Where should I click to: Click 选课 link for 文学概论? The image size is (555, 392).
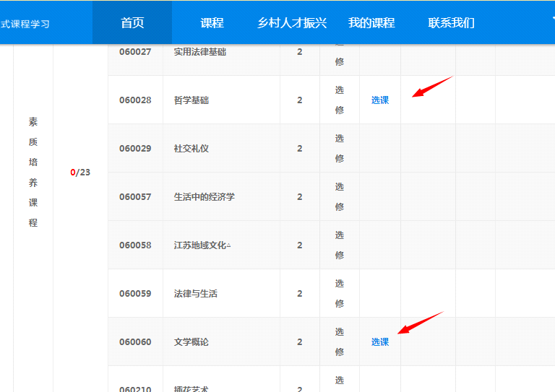point(380,342)
